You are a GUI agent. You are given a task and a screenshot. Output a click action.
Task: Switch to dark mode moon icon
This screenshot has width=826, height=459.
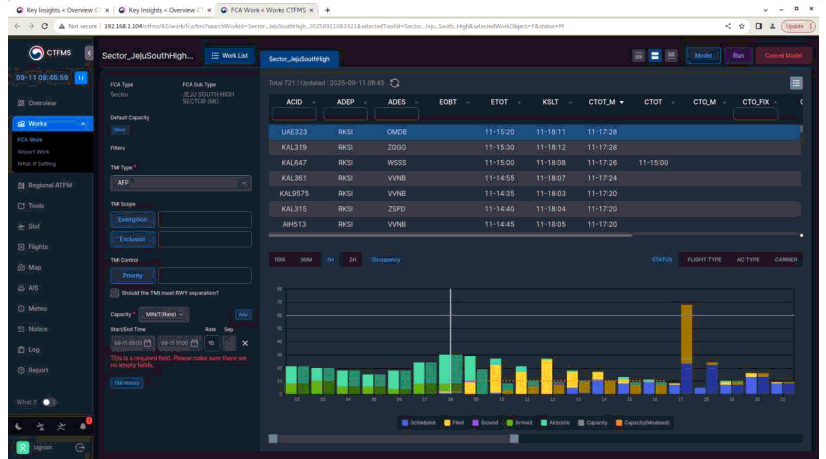pos(19,426)
